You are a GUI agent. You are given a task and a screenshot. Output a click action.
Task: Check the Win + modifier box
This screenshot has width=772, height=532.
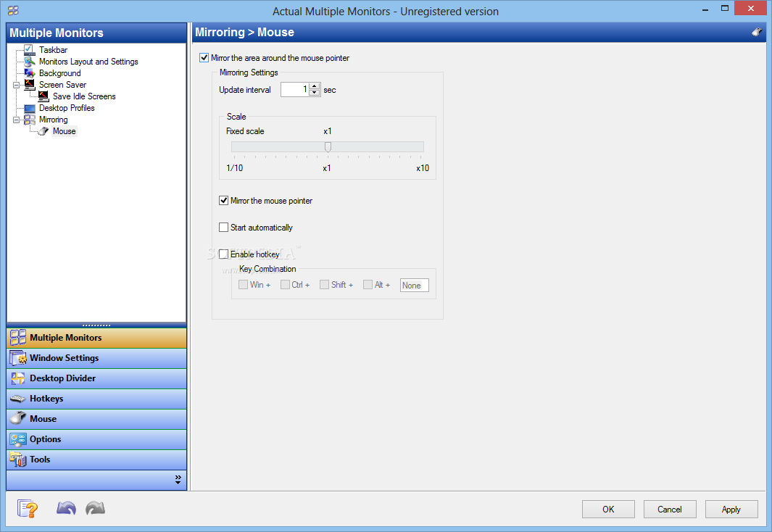point(243,284)
